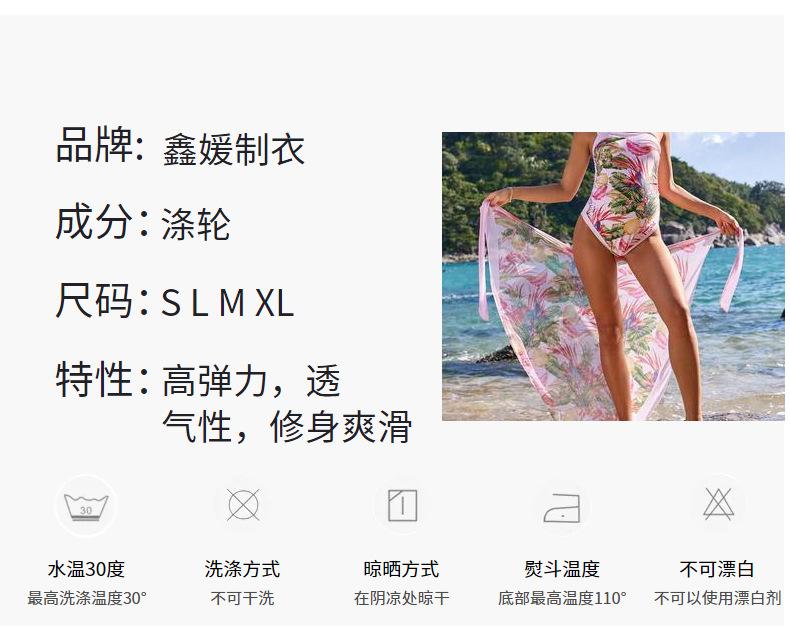Click the iron temperature icon
Screen dimensions: 790x629
pos(562,508)
